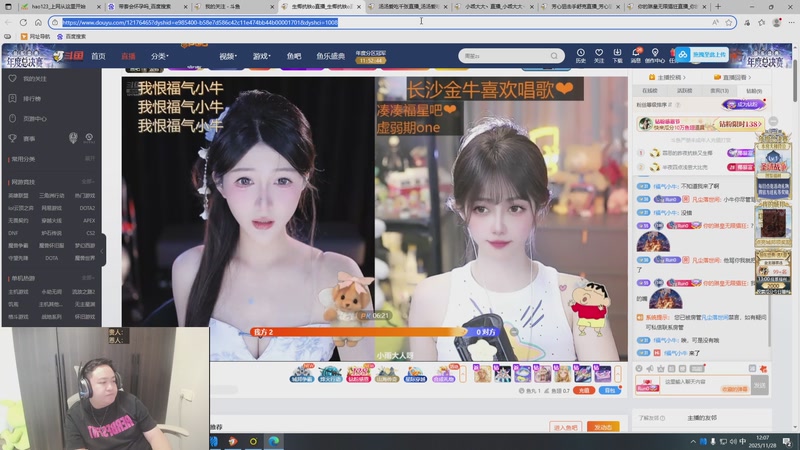Switch to 钻粉(9) tab
800x450 pixels.
pyautogui.click(x=754, y=90)
